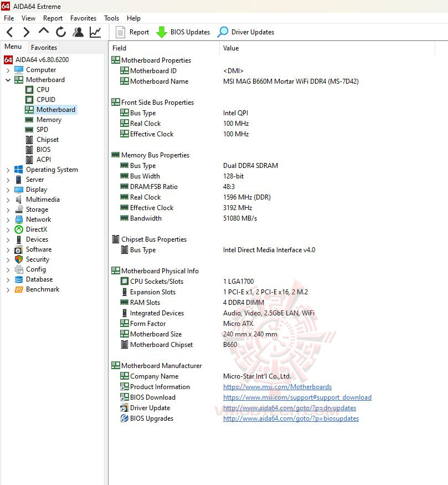Screen dimensions: 448x485
Task: Click the BIOS Updates green arrow button
Action: (183, 32)
